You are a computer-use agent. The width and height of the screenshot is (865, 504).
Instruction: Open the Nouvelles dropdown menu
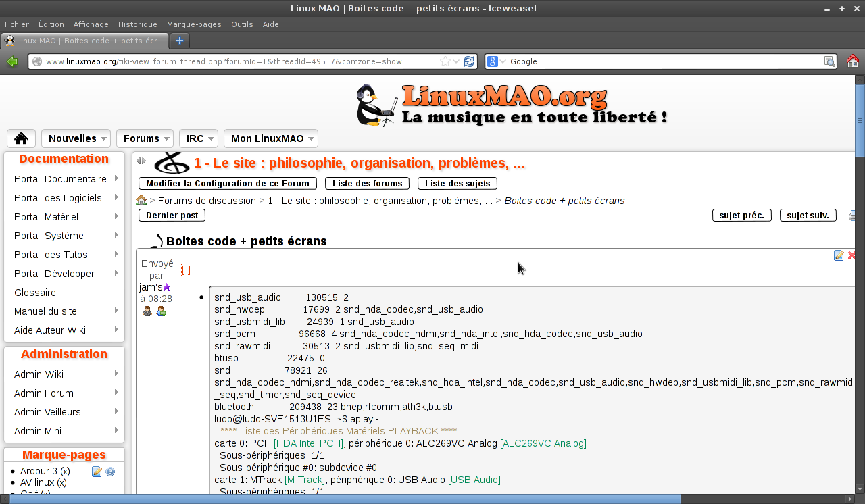(76, 138)
